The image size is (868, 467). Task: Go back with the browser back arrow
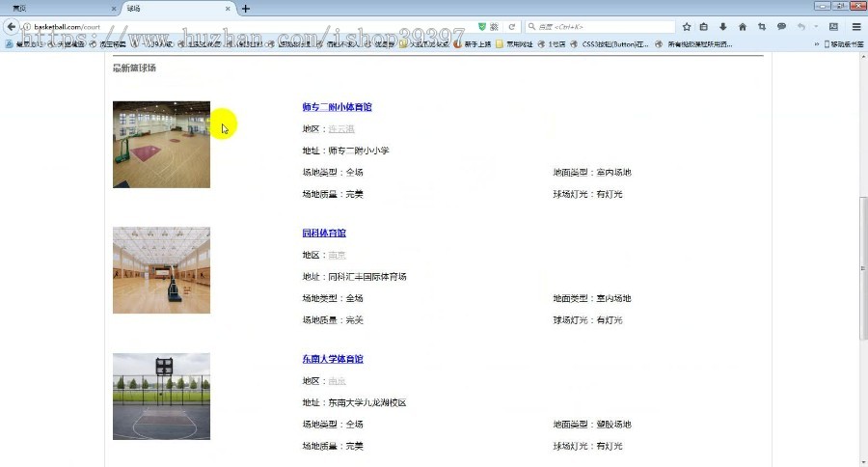[x=11, y=26]
